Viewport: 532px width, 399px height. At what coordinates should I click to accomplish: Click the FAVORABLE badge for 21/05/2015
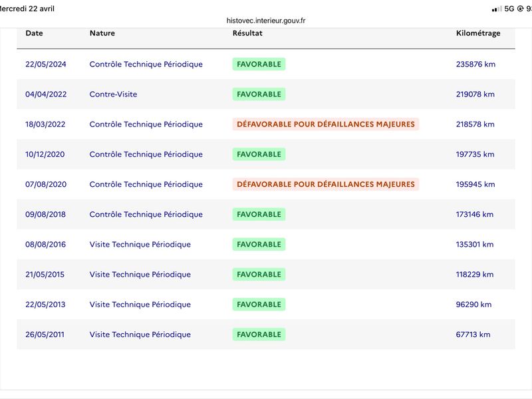(259, 275)
